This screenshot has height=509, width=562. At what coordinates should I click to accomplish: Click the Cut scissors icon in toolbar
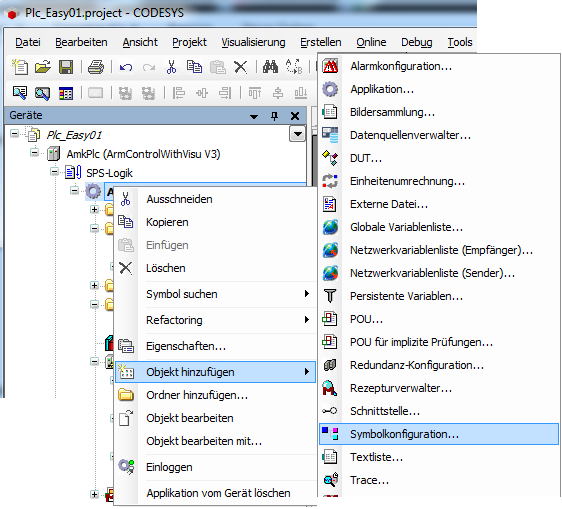(171, 67)
